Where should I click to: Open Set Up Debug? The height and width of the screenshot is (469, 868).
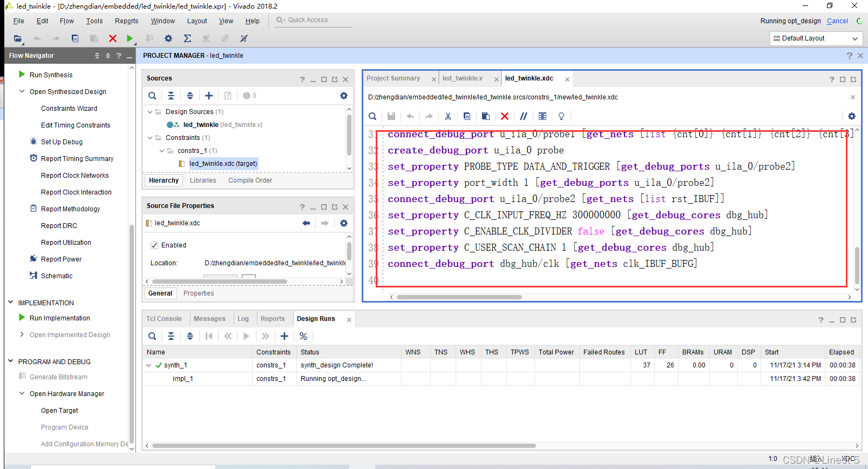click(62, 142)
